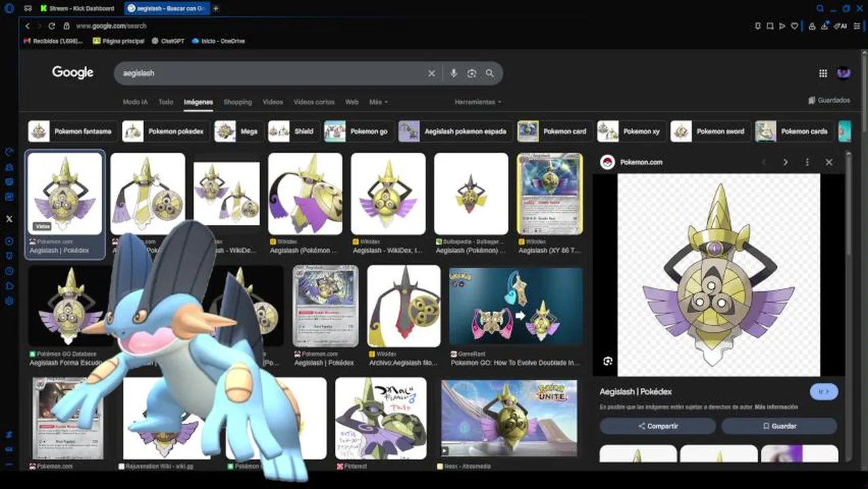868x489 pixels.
Task: Switch to the Todo results tab
Action: [x=166, y=102]
